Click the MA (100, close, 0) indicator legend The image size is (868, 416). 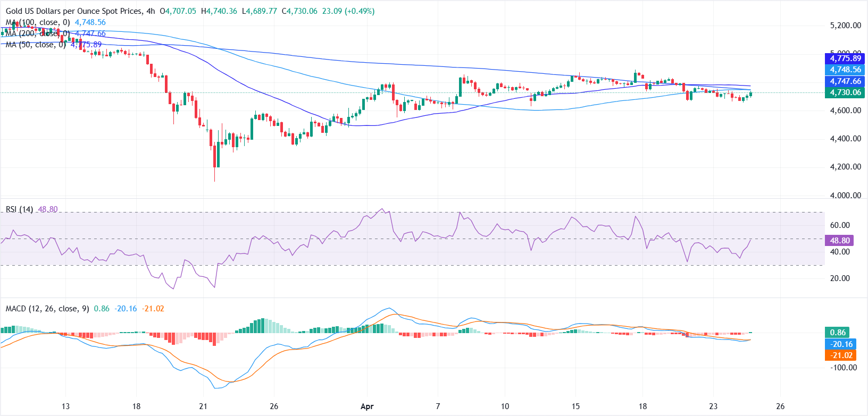(37, 22)
